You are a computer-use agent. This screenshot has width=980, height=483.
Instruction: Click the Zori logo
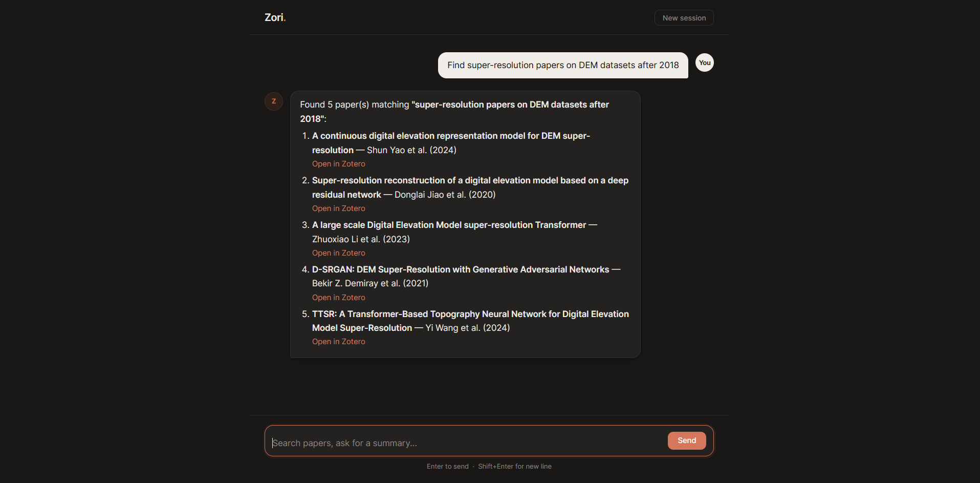pos(274,17)
